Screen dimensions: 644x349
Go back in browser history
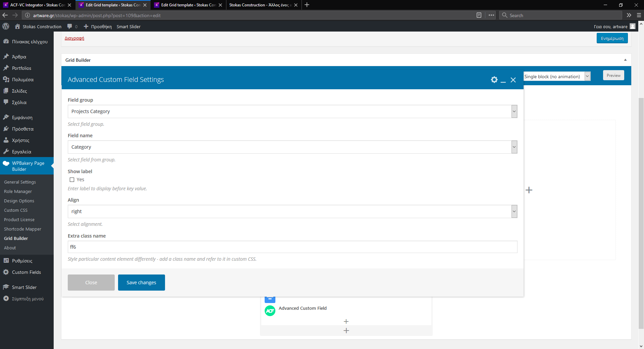(5, 15)
